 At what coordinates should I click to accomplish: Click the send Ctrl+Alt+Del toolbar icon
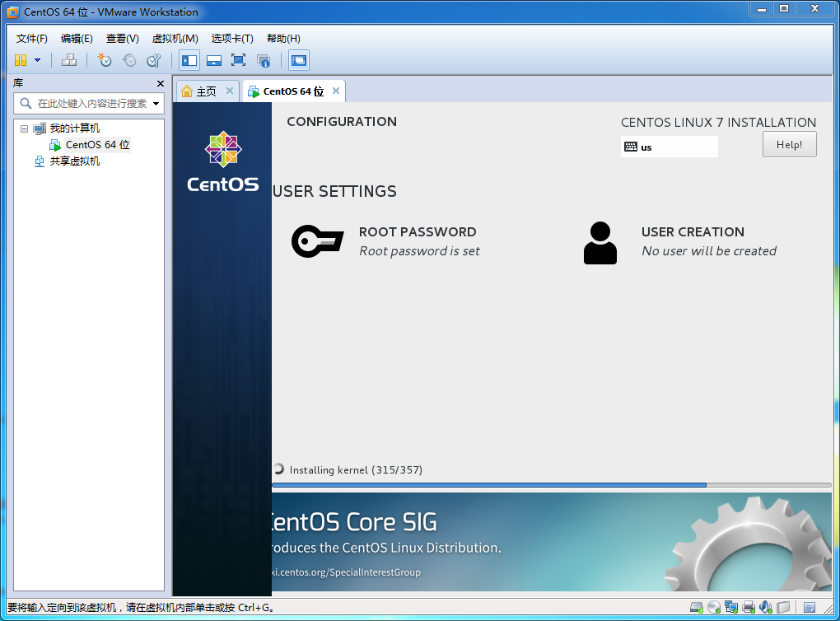coord(68,60)
